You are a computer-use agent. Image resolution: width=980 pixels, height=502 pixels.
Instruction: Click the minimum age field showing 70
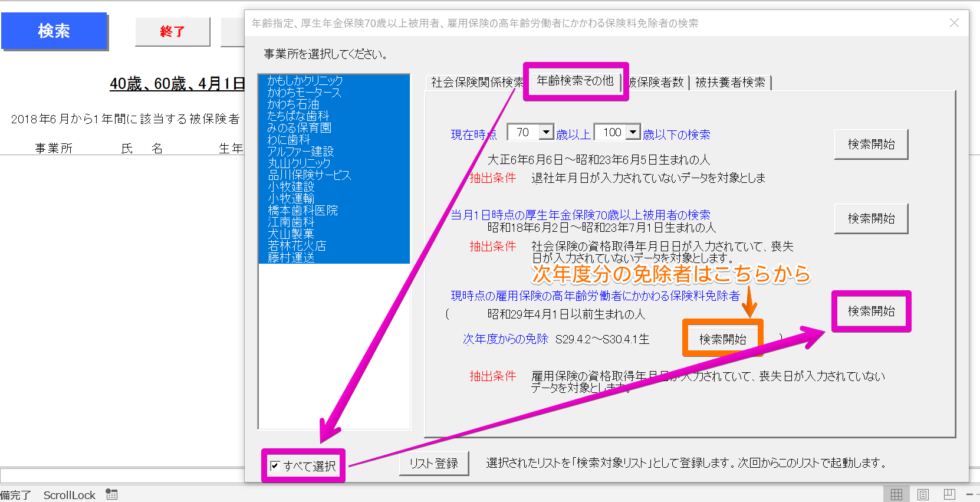pyautogui.click(x=524, y=132)
